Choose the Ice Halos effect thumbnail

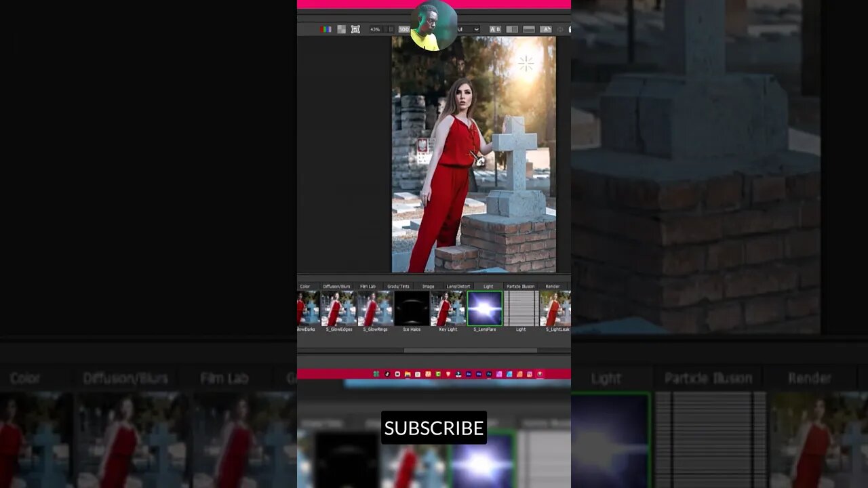(x=412, y=308)
